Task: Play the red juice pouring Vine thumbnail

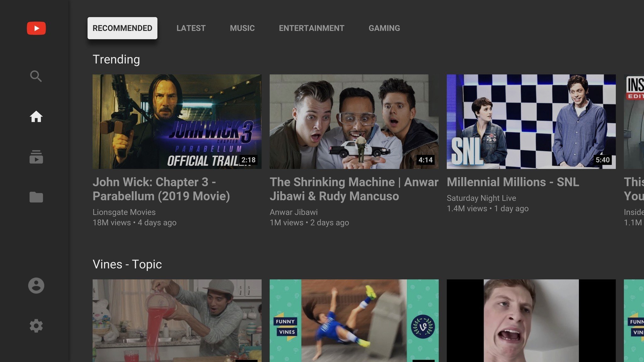Action: [177, 321]
